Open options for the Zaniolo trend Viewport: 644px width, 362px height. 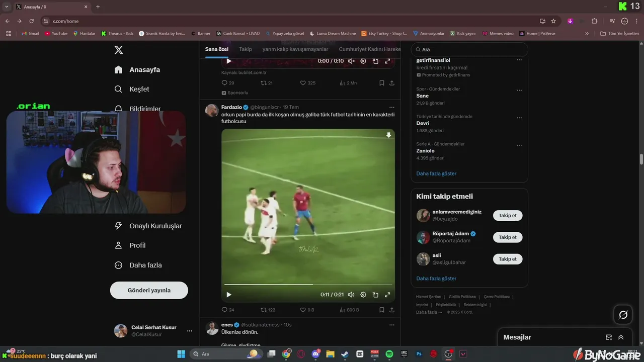coord(519,146)
